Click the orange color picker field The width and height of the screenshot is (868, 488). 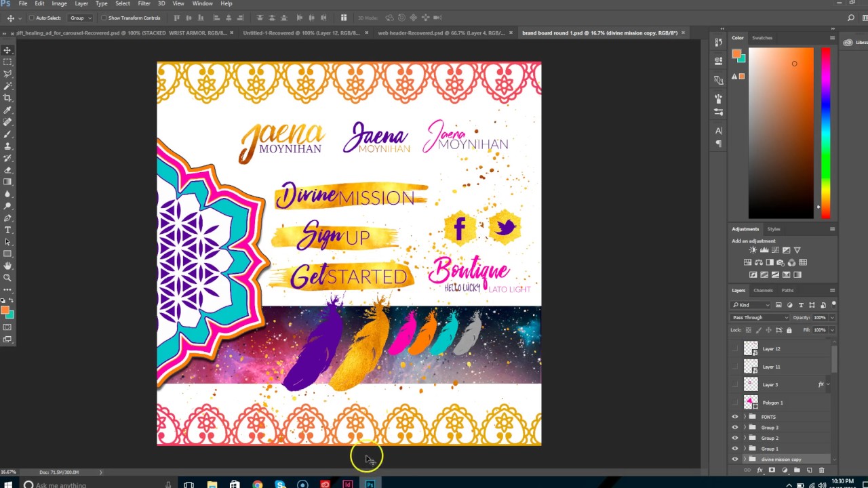coord(781,133)
